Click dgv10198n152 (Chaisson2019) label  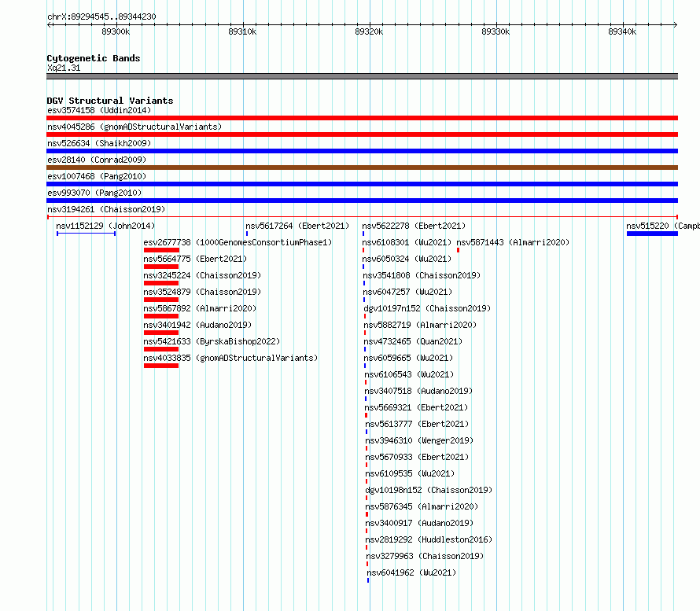pos(429,490)
